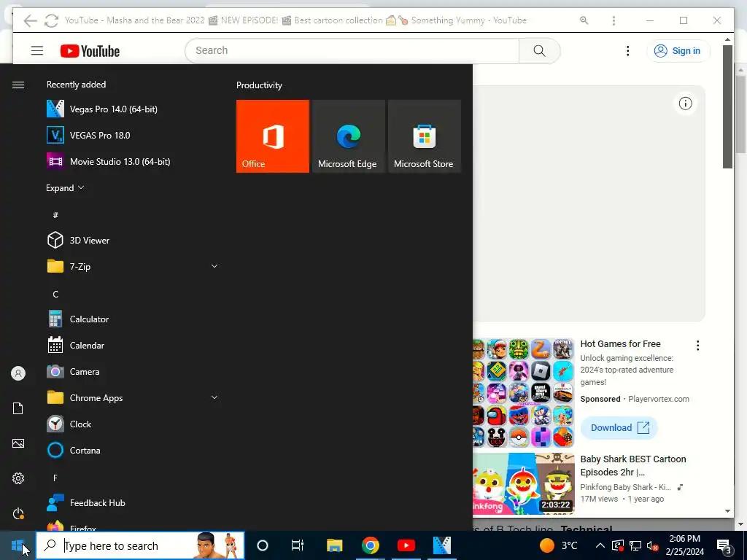This screenshot has width=747, height=560.
Task: Click the Sign in button
Action: tap(678, 51)
